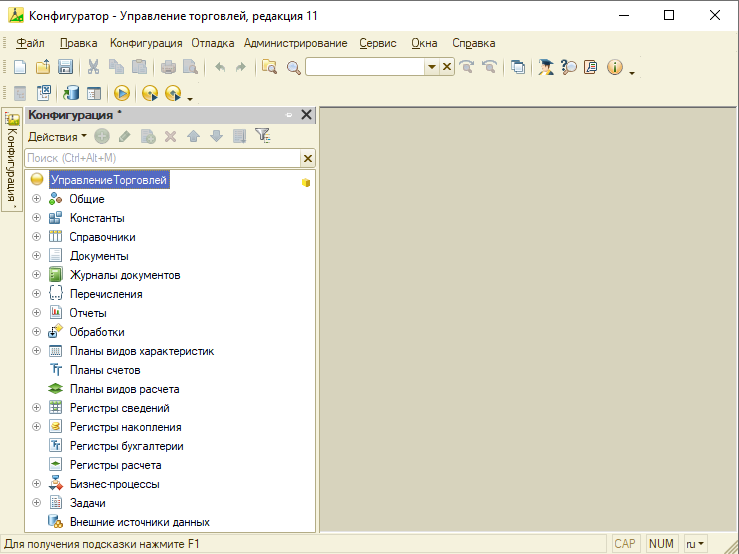Click the move up arrow icon
Screen dimensions: 739x554
(x=193, y=137)
